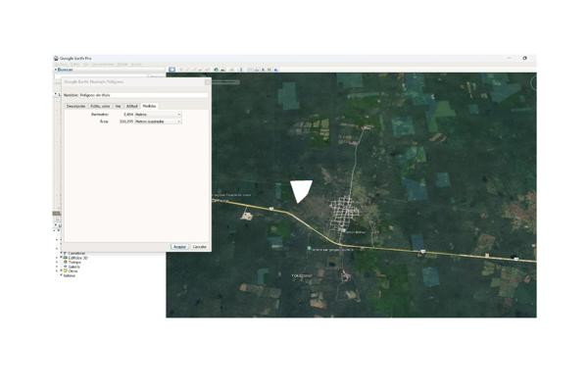This screenshot has width=588, height=392.
Task: Click the Otros layer folder icon
Action: (65, 271)
